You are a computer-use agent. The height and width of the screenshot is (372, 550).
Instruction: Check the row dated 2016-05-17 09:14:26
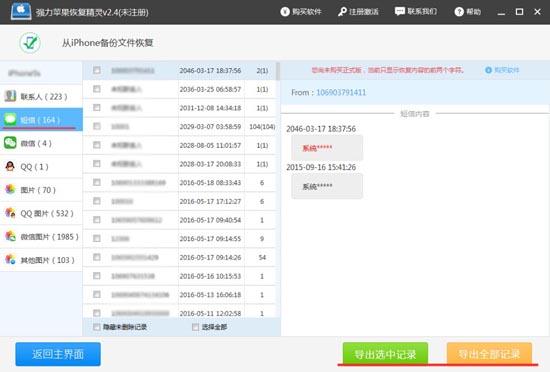[97, 257]
